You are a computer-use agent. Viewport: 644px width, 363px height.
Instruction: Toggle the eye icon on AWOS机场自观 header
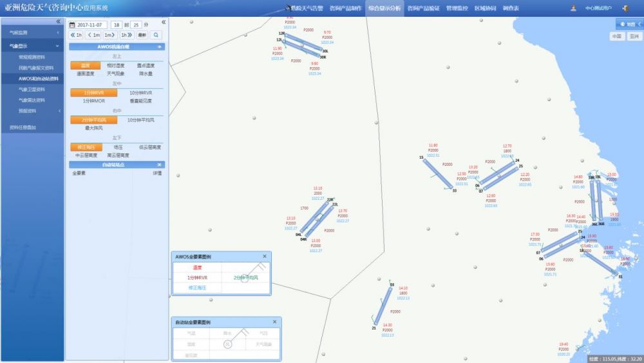point(159,47)
